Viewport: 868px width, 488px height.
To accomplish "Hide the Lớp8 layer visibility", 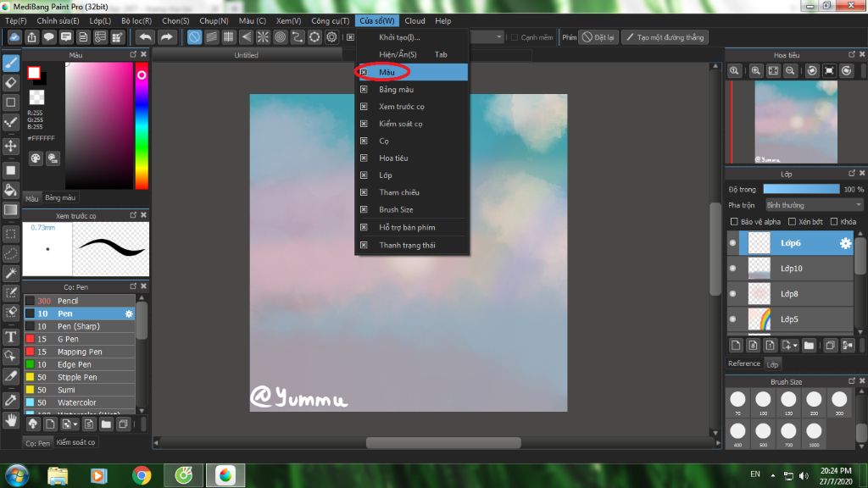I will 733,294.
